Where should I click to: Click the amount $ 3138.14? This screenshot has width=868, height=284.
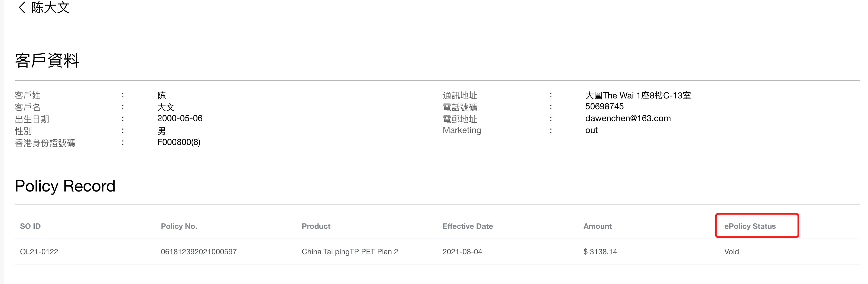pos(600,252)
